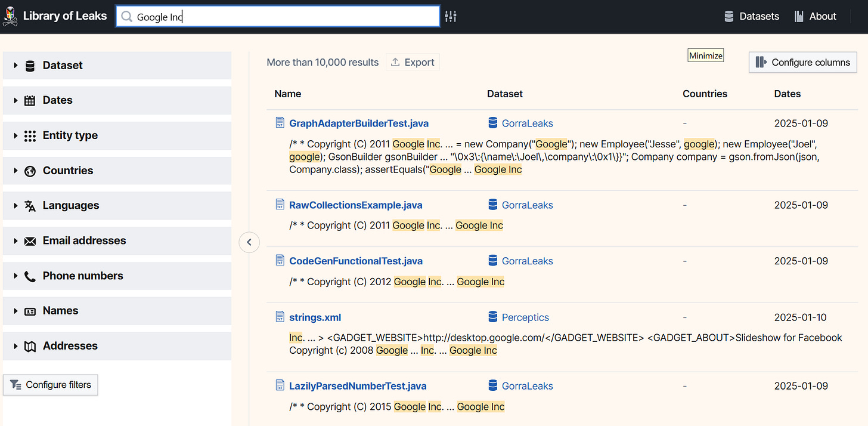
Task: Click the Dataset filter database icon
Action: tap(30, 66)
